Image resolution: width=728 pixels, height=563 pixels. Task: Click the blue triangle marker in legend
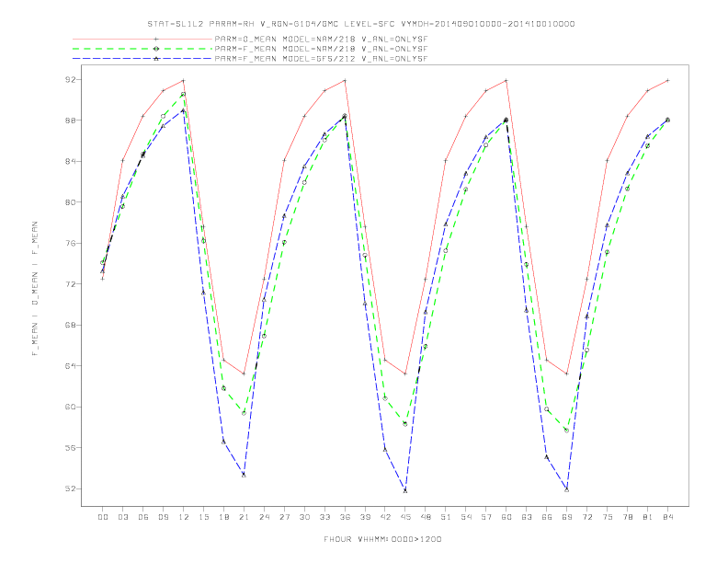point(156,59)
